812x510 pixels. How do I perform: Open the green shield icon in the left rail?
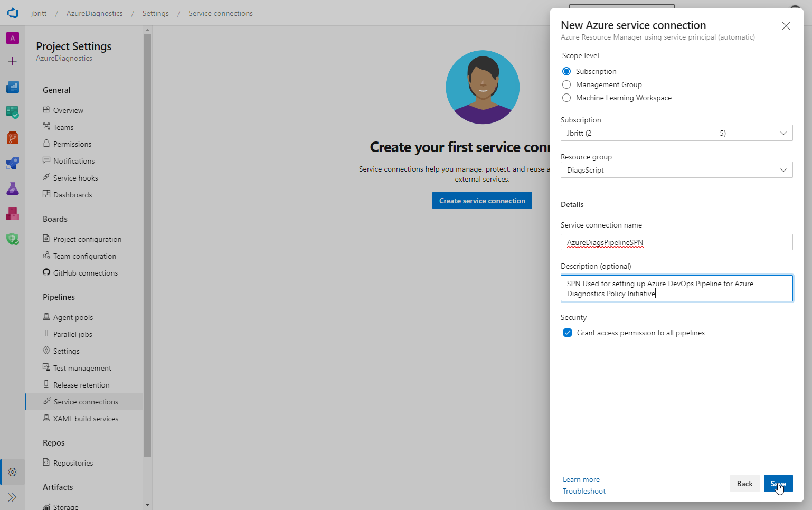[13, 239]
